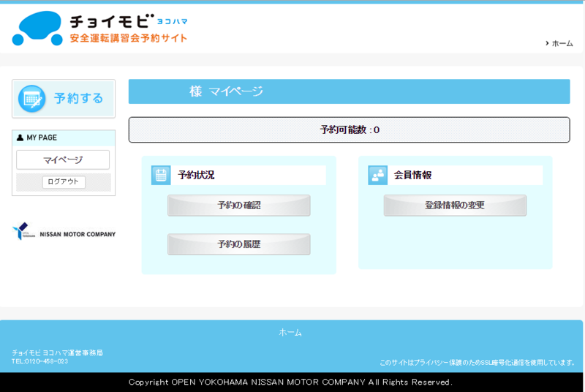Click the calendar icon next to 予約状況

click(161, 176)
